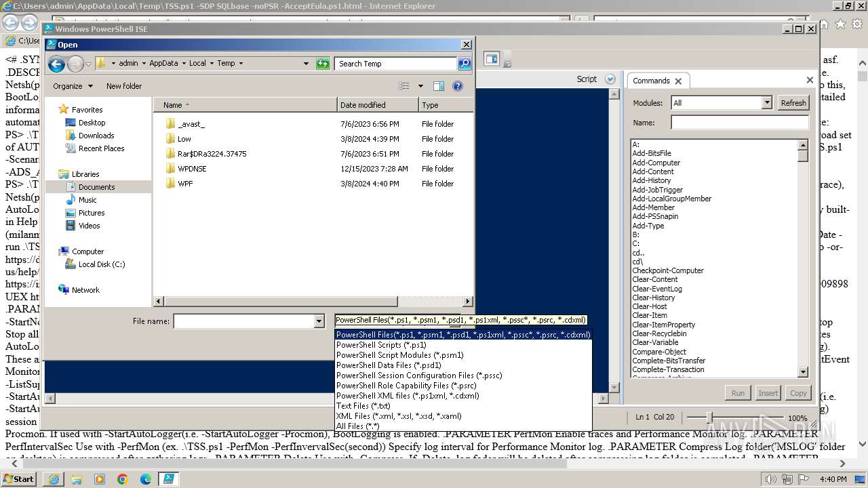Select Documents library
Image resolution: width=868 pixels, height=488 pixels.
(x=96, y=187)
